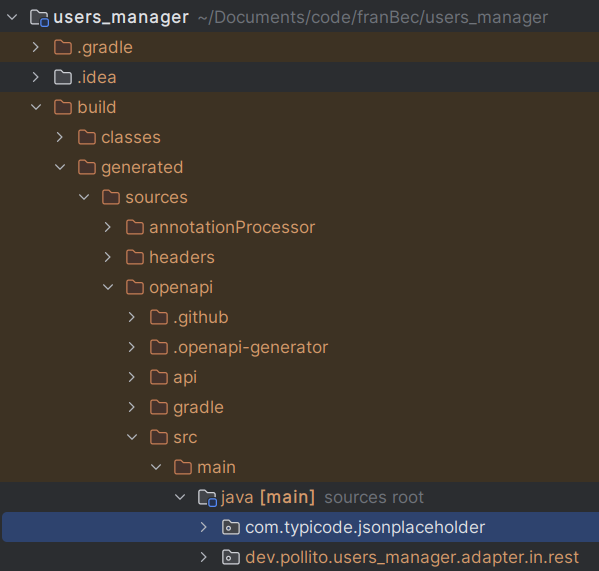Viewport: 599px width, 571px height.
Task: Click the .idea folder icon
Action: point(63,77)
